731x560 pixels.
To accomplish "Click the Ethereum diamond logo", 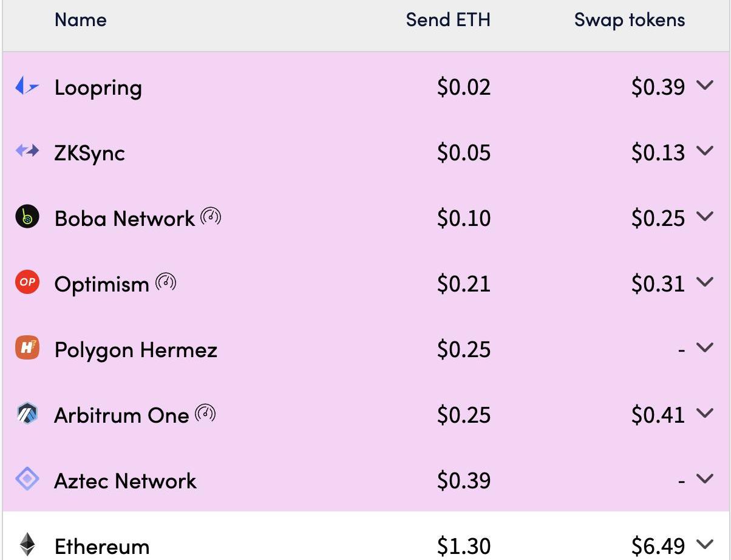I will [27, 544].
